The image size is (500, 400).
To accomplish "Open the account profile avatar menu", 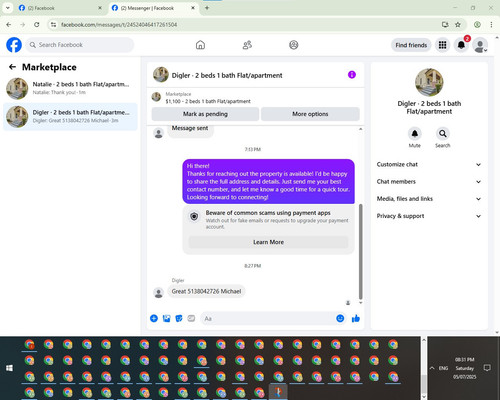I will (480, 45).
